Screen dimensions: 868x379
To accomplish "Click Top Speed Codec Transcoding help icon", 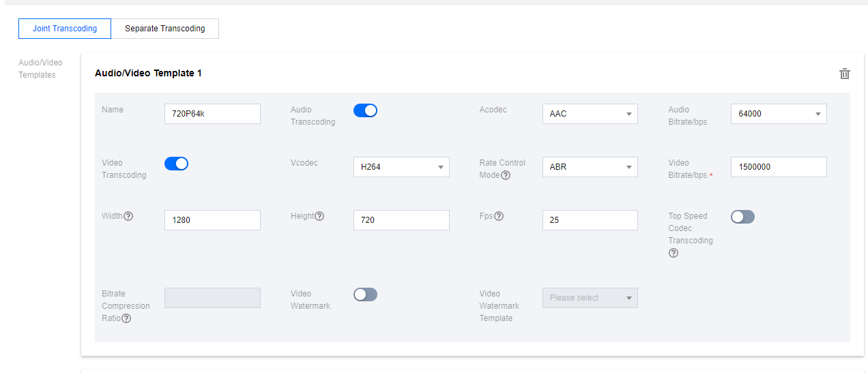I will (674, 253).
